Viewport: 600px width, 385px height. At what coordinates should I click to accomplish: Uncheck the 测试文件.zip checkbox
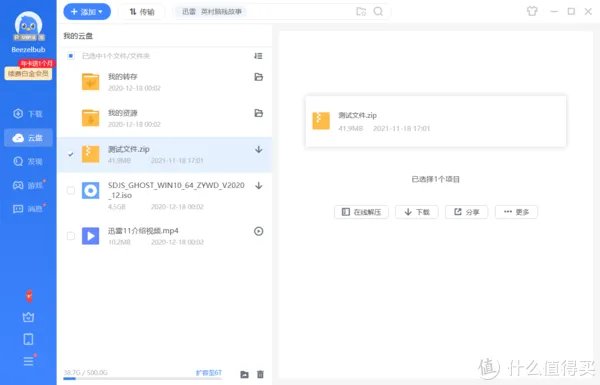point(71,154)
